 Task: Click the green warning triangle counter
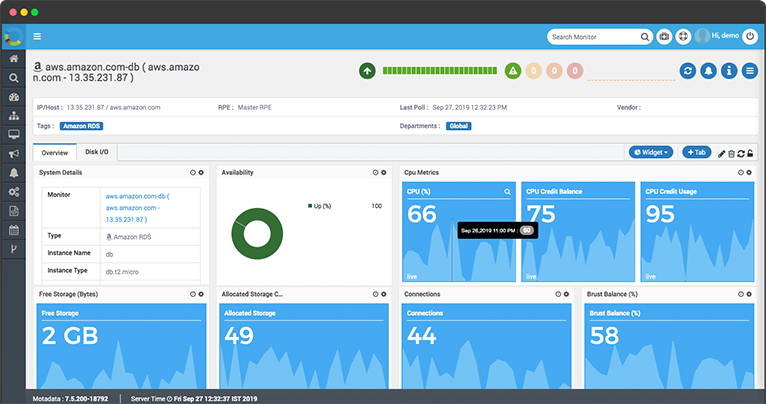point(513,71)
